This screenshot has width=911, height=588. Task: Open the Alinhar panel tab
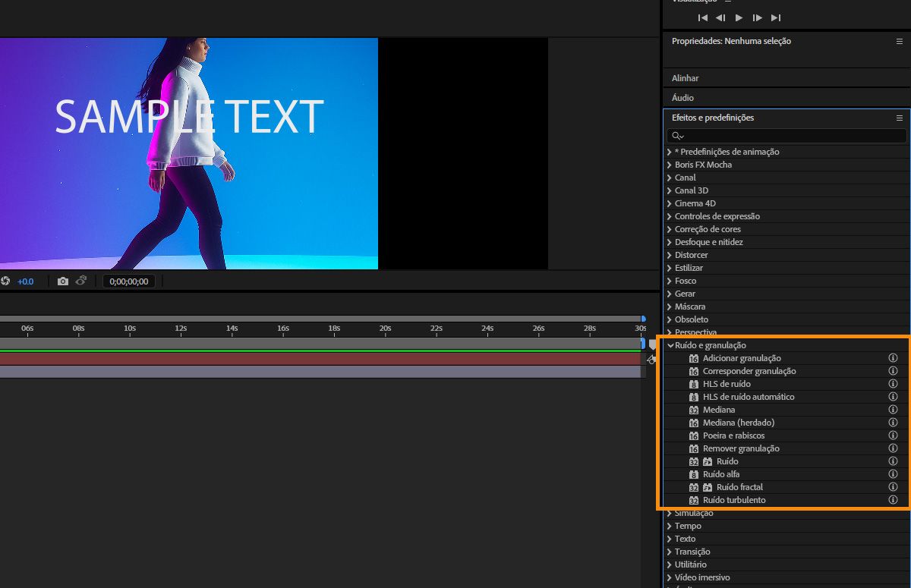click(x=685, y=78)
